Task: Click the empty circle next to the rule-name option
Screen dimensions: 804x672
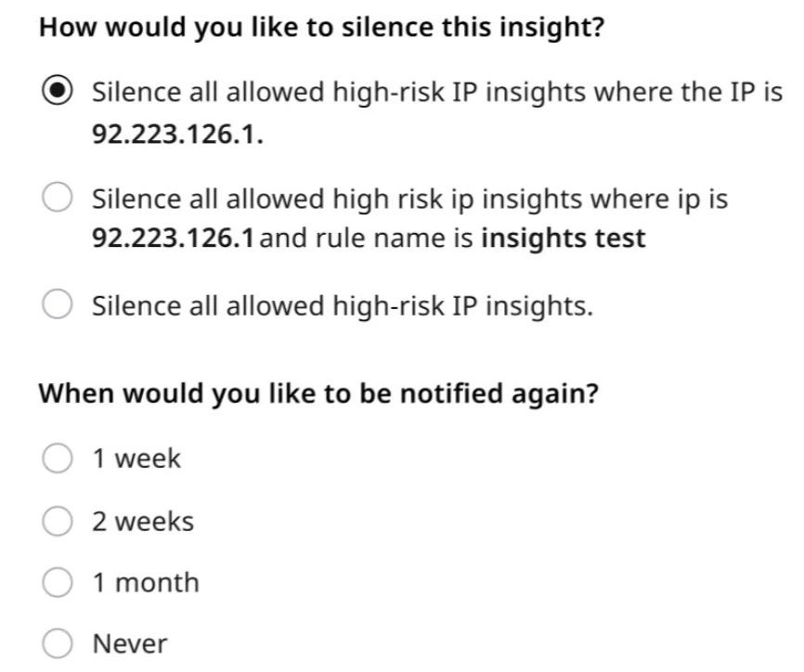Action: (x=58, y=197)
